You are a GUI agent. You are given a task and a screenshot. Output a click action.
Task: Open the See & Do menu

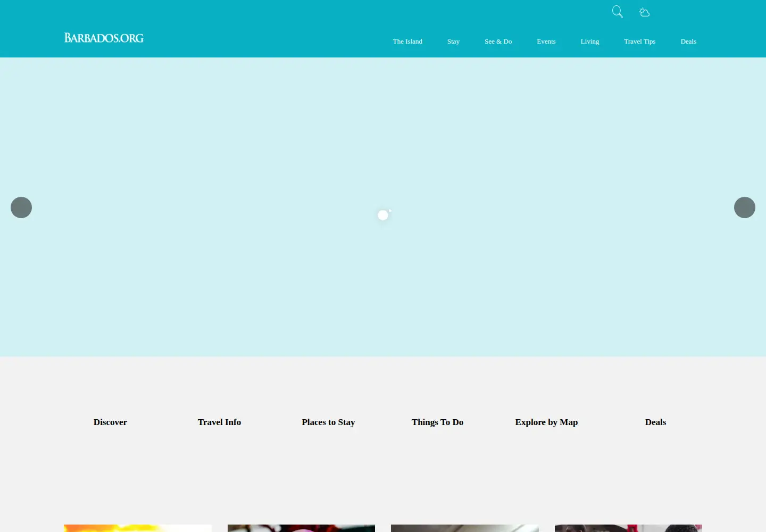pos(498,41)
